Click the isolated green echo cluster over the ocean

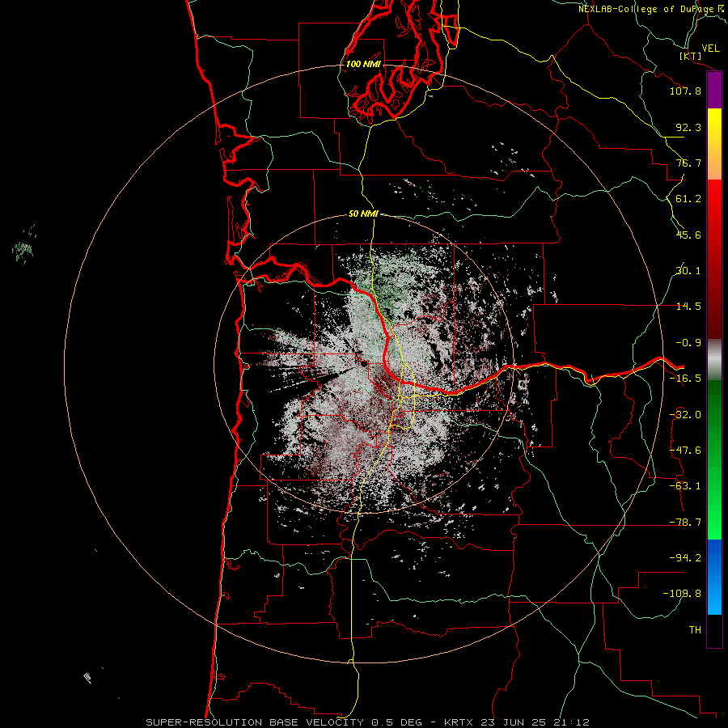(23, 246)
